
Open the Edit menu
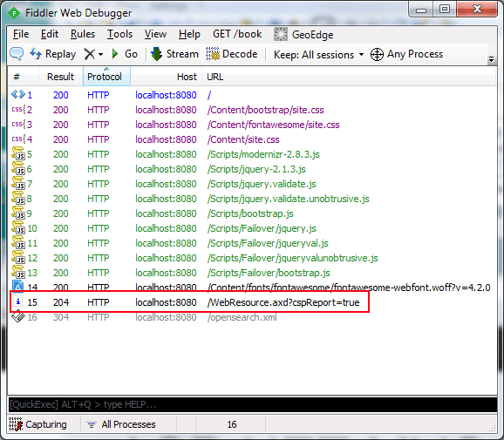coord(50,34)
